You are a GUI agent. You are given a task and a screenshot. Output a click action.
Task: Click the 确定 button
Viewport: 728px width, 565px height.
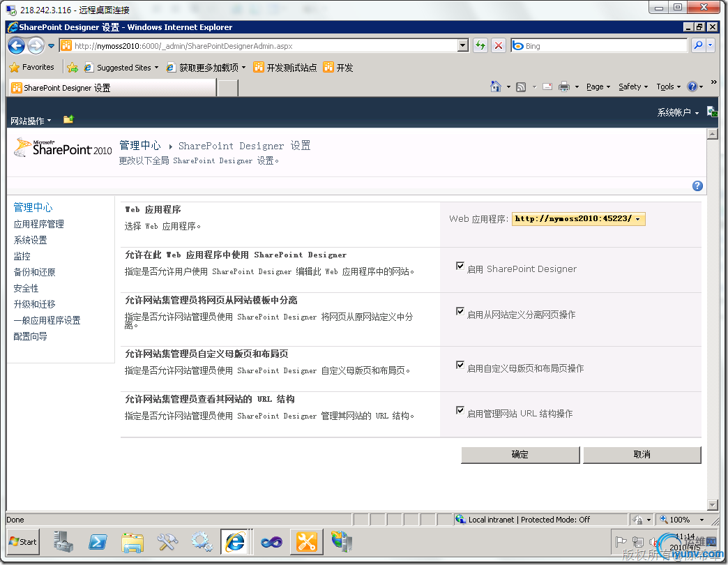click(520, 455)
